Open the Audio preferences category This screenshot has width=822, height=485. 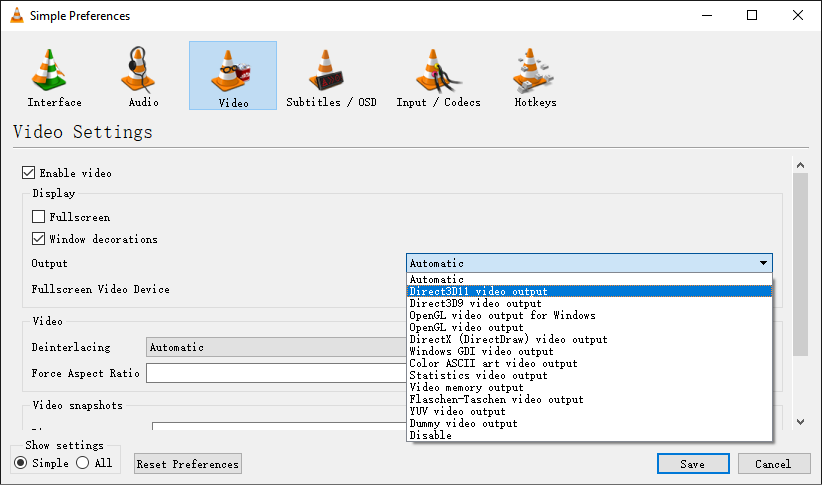(143, 77)
